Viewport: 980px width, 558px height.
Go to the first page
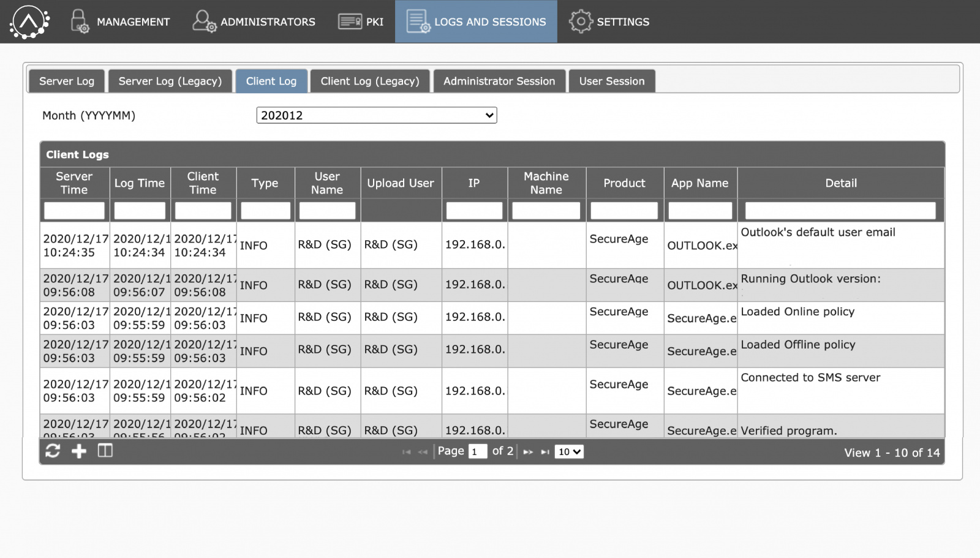406,452
